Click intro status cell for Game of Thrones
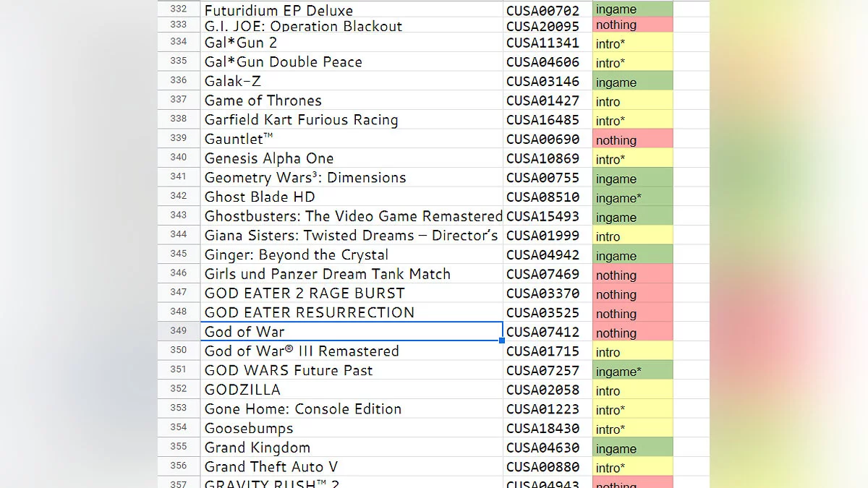The image size is (868, 488). tap(633, 100)
